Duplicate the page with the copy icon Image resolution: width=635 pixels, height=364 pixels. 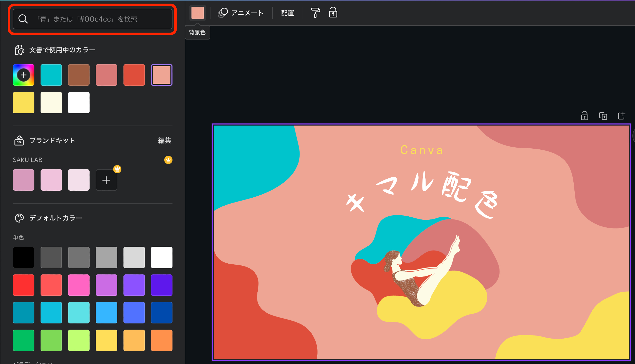(x=603, y=116)
